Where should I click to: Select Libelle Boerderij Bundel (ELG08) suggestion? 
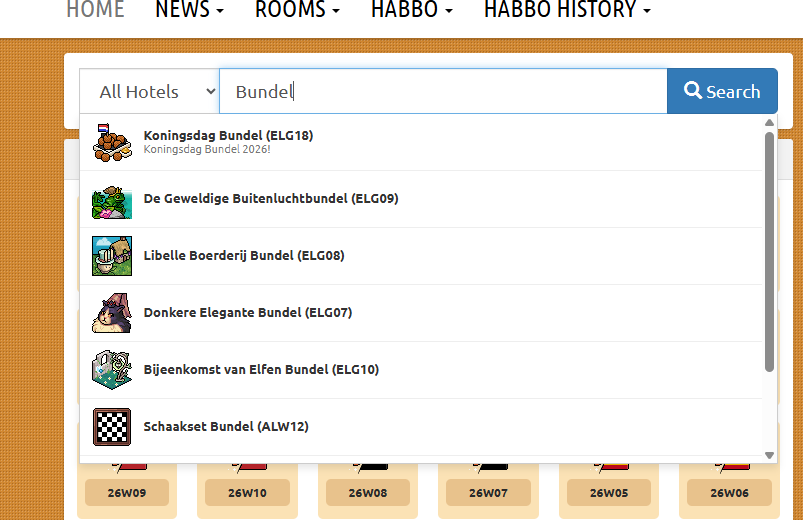point(421,256)
